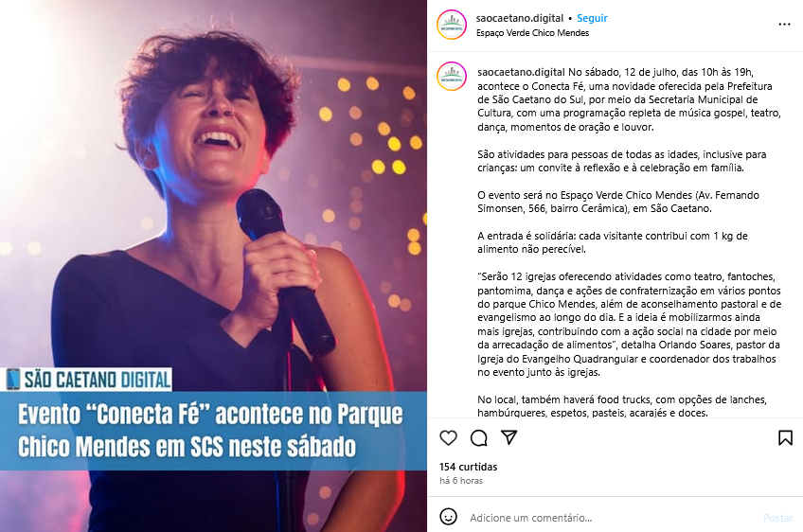Focus the 'Adicione um comentário' field
803x532 pixels.
pyautogui.click(x=612, y=518)
